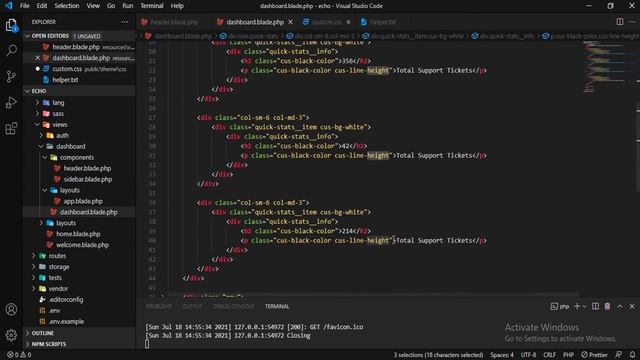640x360 pixels.
Task: Collapse the Open Editors section
Action: point(80,36)
